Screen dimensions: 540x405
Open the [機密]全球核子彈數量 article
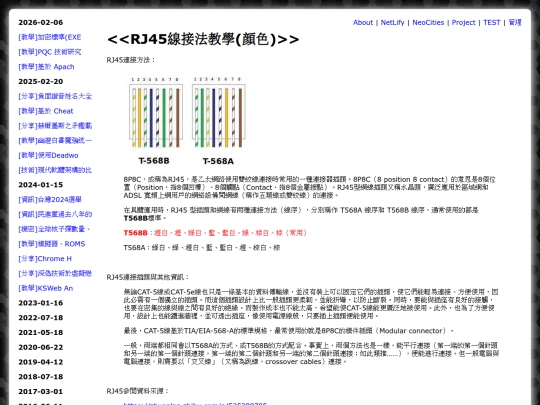tap(54, 229)
